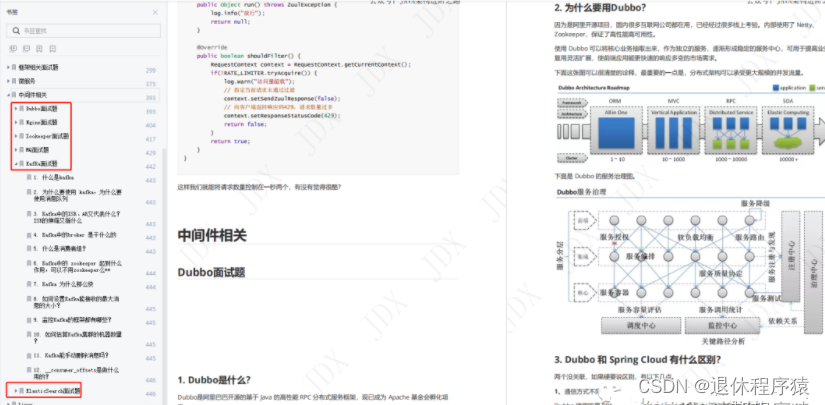The width and height of the screenshot is (825, 405).
Task: Open bookmark 5. 什么是消费者组
Action: [x=60, y=248]
